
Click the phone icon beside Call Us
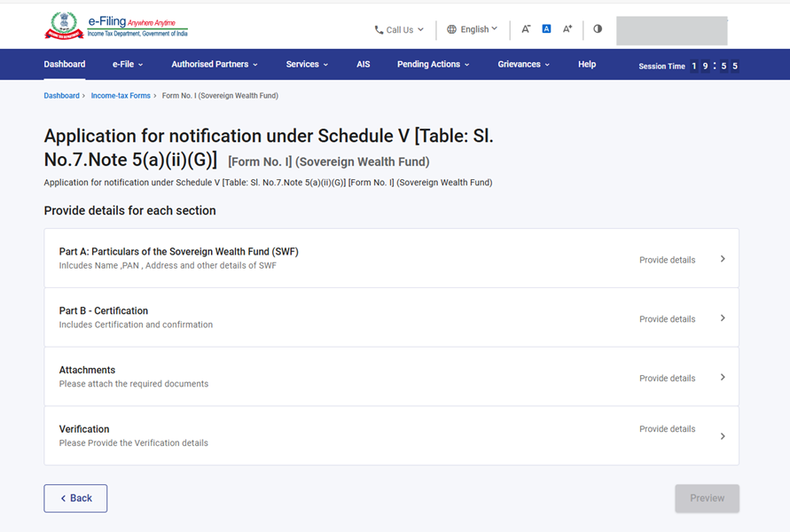pyautogui.click(x=379, y=30)
